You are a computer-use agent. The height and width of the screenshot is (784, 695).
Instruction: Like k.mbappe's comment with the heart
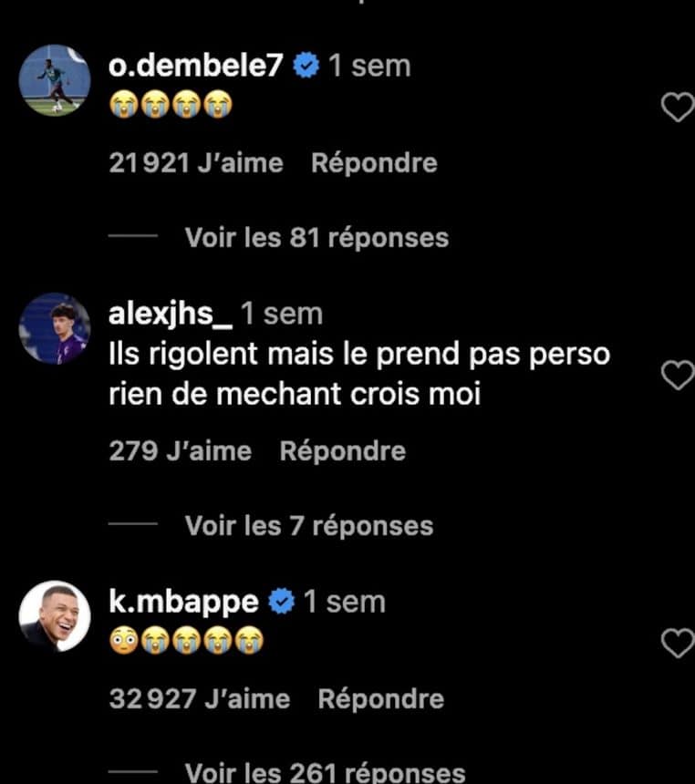pyautogui.click(x=677, y=645)
